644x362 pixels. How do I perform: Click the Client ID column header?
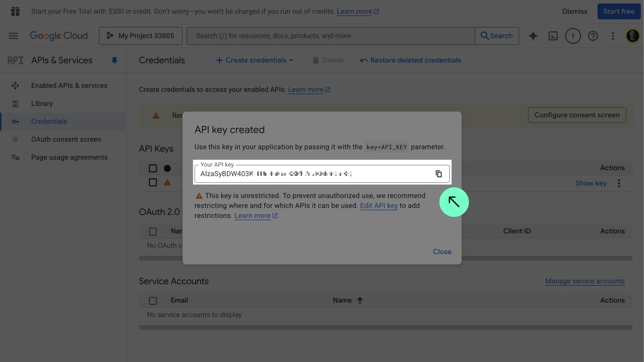point(517,231)
